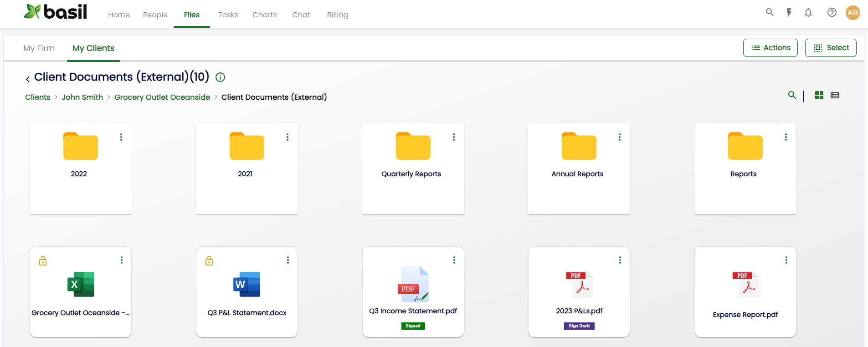Switch to list view layout
Screen dimensions: 868x347
pyautogui.click(x=835, y=95)
